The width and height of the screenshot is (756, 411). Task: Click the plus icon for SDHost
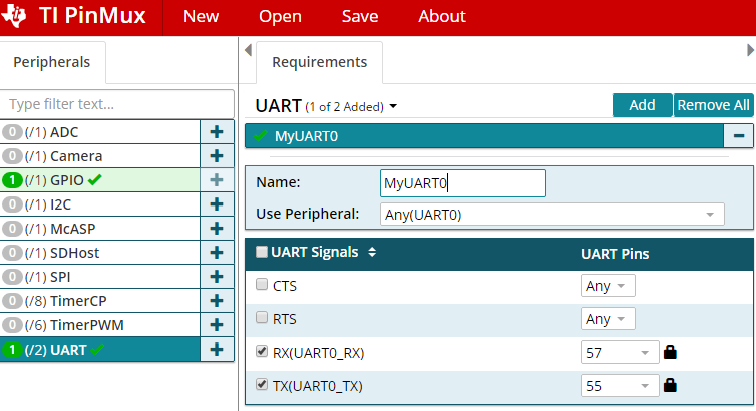pyautogui.click(x=216, y=253)
